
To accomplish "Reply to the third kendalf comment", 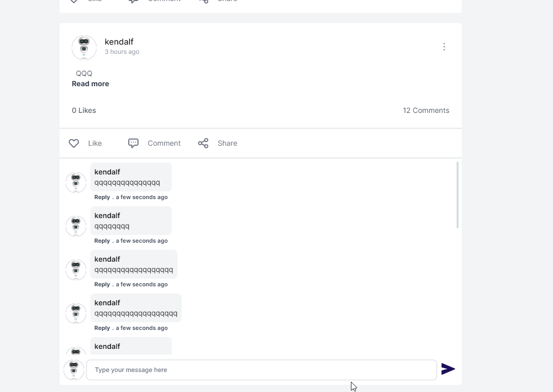I will [x=102, y=284].
